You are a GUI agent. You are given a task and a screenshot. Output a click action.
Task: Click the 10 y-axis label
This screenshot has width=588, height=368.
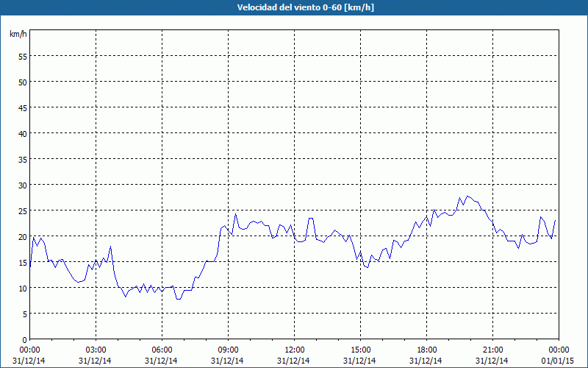23,289
